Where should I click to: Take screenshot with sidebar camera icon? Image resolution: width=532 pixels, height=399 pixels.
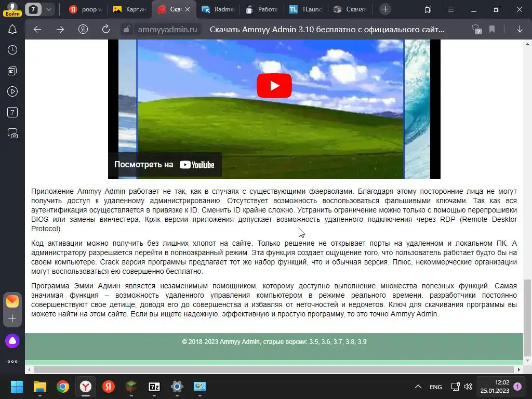(x=12, y=134)
